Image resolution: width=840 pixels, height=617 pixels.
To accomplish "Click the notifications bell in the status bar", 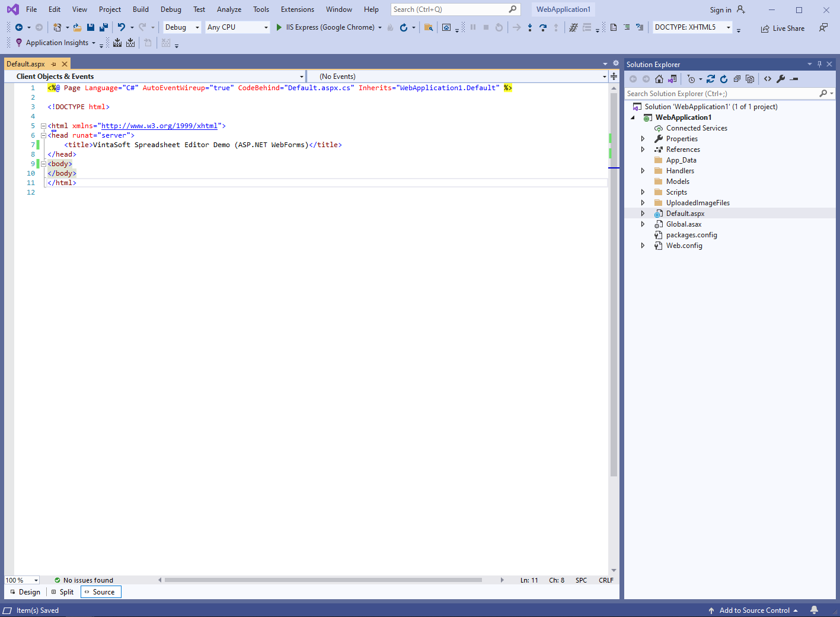I will click(x=815, y=610).
